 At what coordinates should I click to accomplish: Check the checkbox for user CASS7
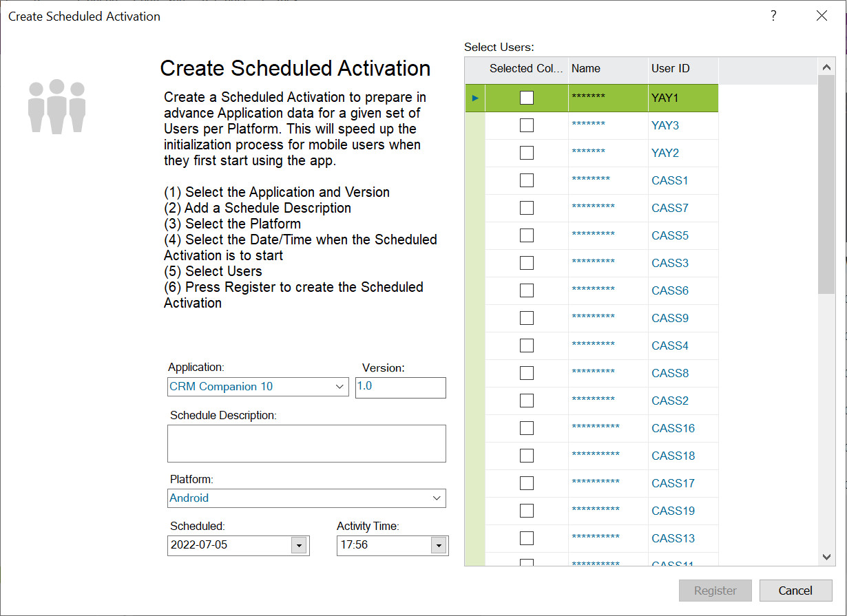527,207
